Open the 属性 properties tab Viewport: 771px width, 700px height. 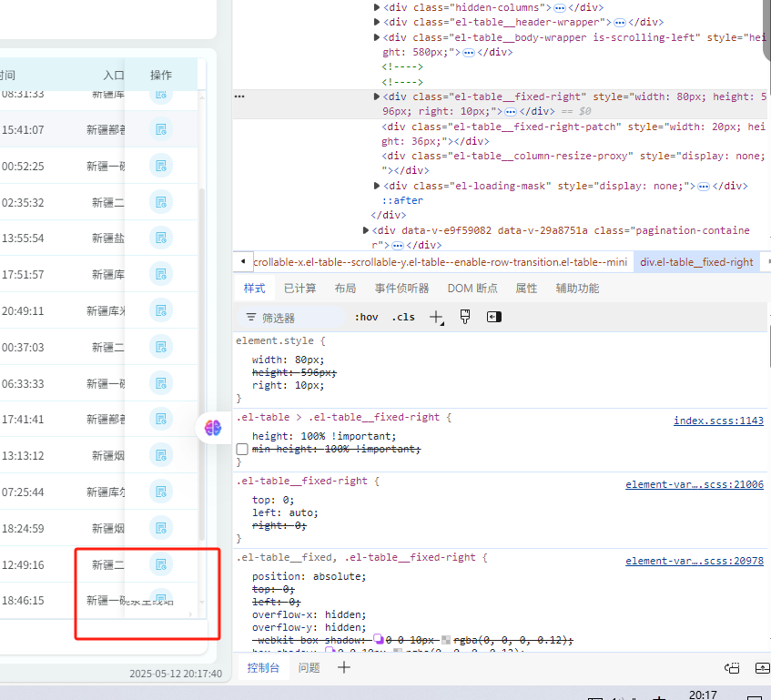point(526,289)
